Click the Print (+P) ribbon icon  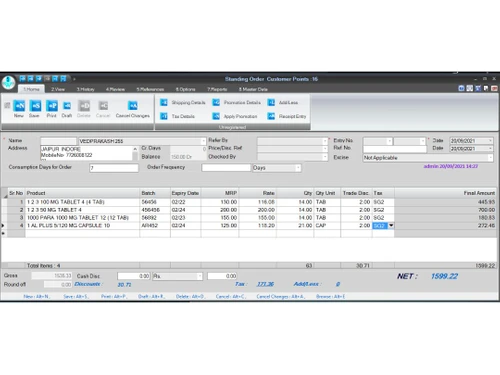(52, 106)
